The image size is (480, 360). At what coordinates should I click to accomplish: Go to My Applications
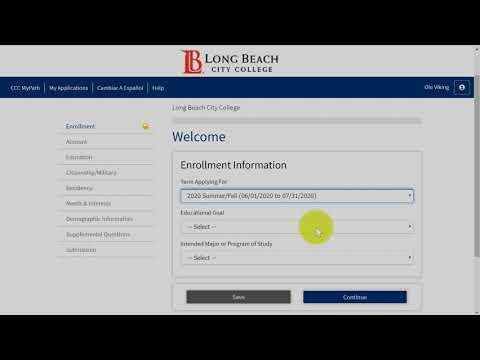68,88
